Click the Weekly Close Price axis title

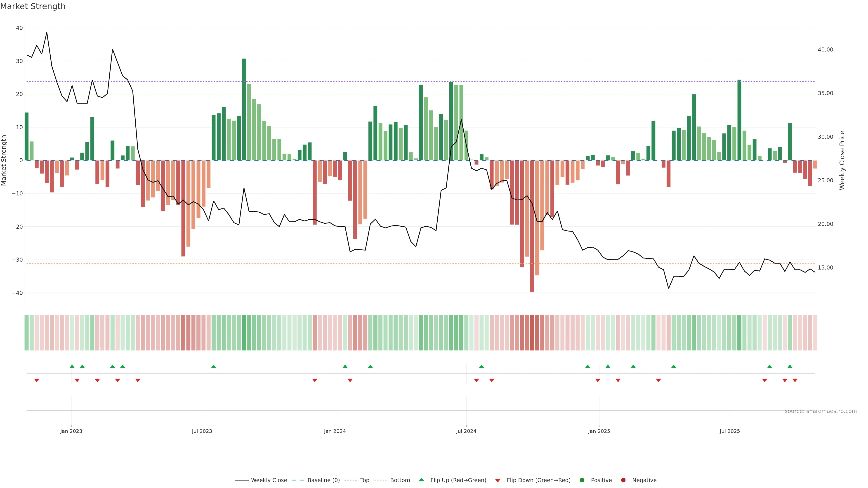click(x=842, y=160)
